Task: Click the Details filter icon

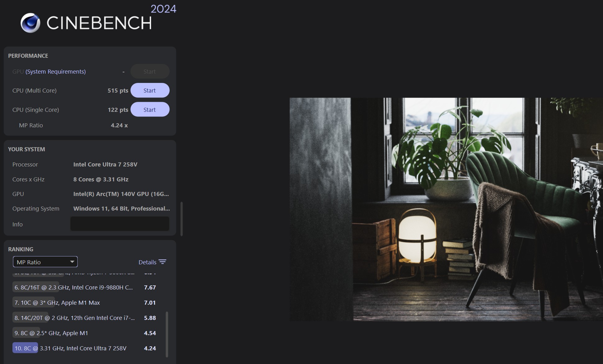Action: pyautogui.click(x=163, y=262)
